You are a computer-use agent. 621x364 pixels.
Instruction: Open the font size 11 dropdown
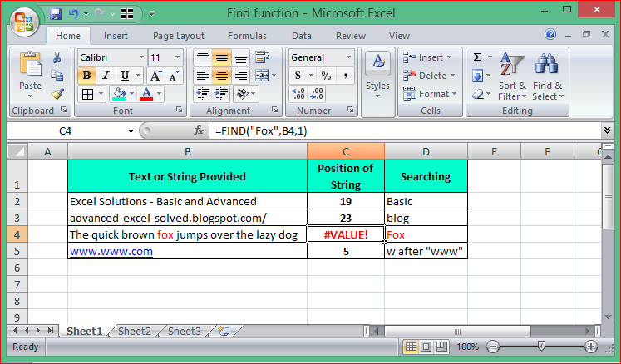177,57
